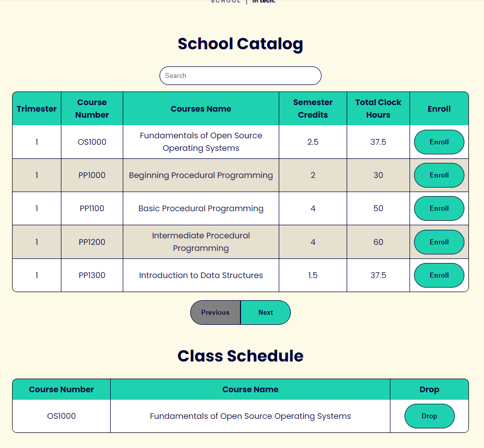Click the Semester Credits column header
Image resolution: width=484 pixels, height=448 pixels.
click(x=312, y=109)
